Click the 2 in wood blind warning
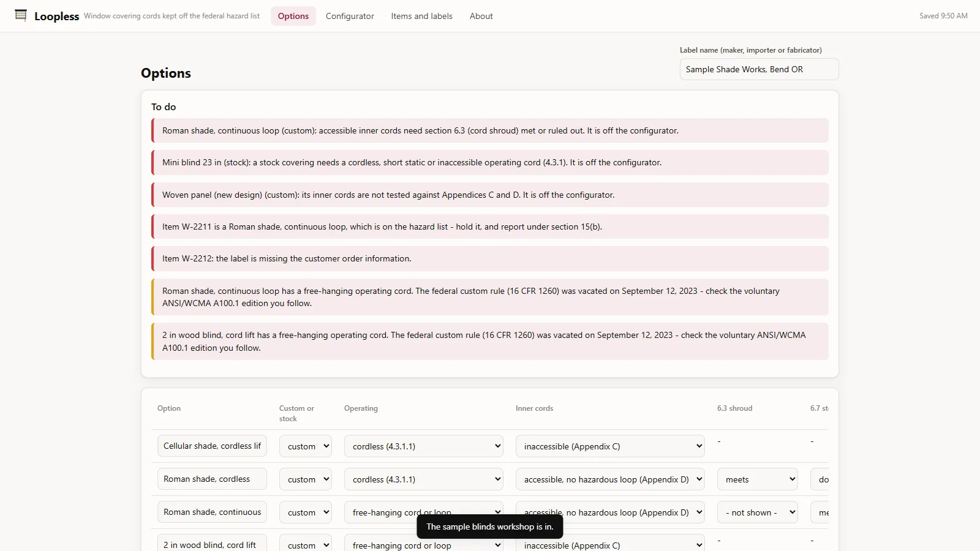 point(490,341)
